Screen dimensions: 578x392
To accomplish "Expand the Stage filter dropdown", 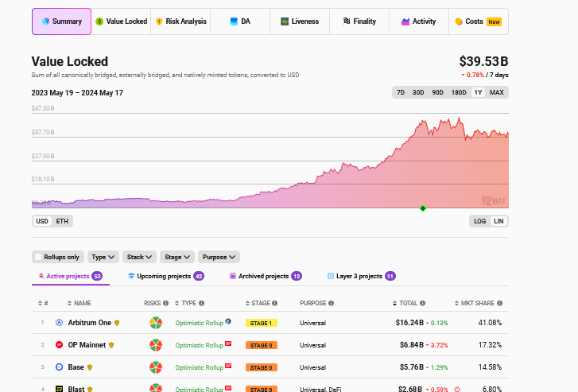I will pos(177,257).
